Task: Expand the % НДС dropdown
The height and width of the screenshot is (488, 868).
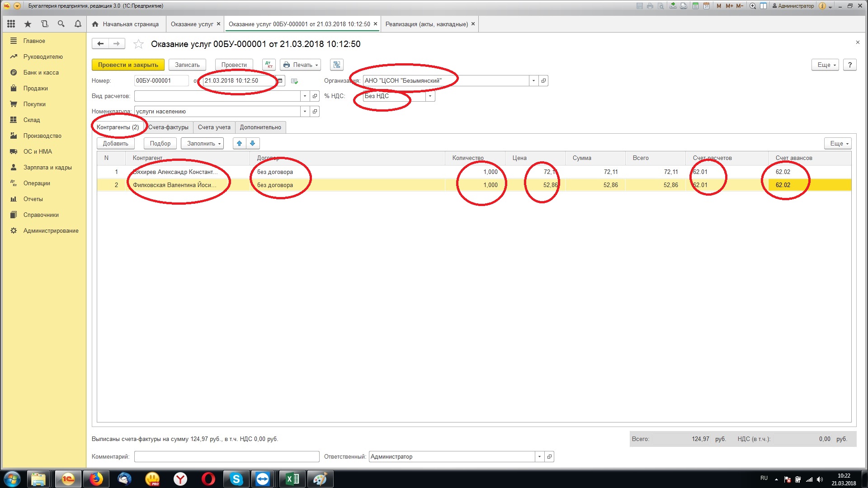Action: coord(430,96)
